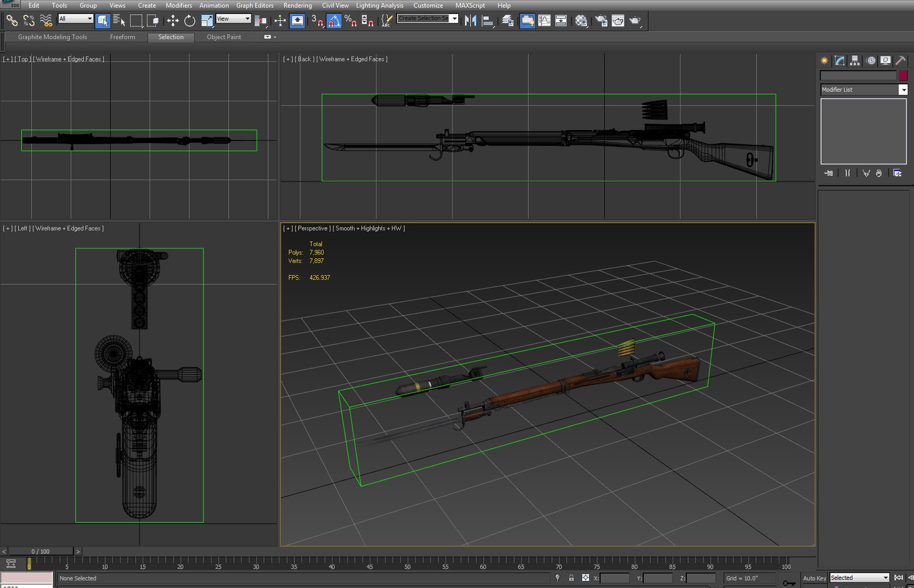Toggle the Selection Lock padlock
This screenshot has height=588, width=914.
pyautogui.click(x=571, y=578)
